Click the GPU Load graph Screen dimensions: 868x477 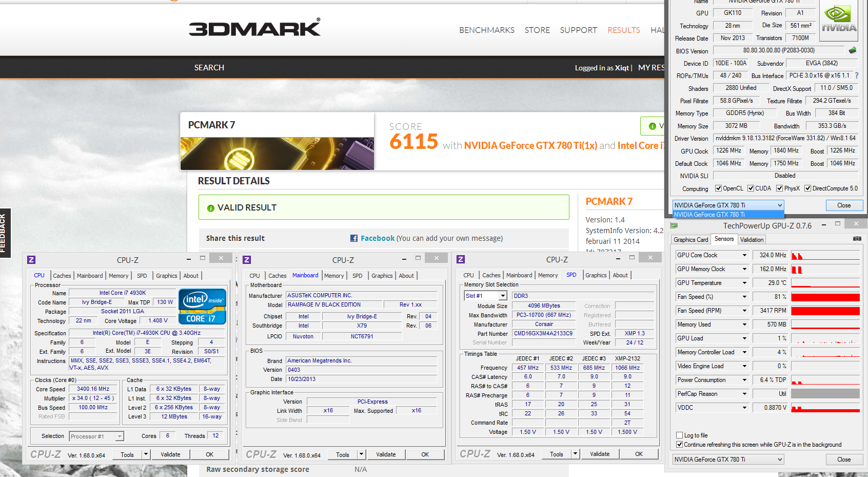(825, 338)
